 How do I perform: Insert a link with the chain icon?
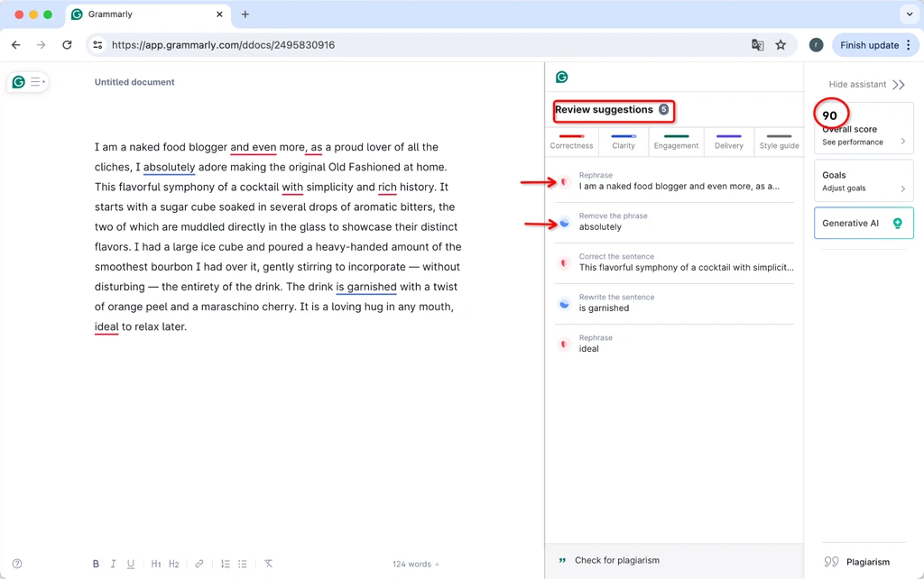point(199,564)
